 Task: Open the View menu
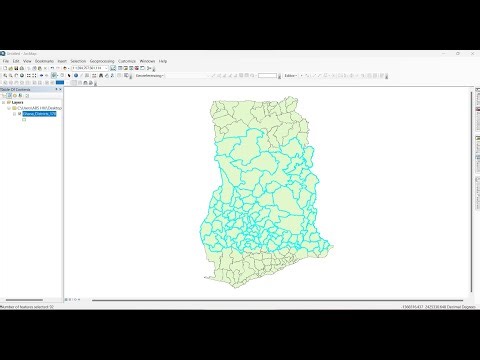tap(27, 61)
